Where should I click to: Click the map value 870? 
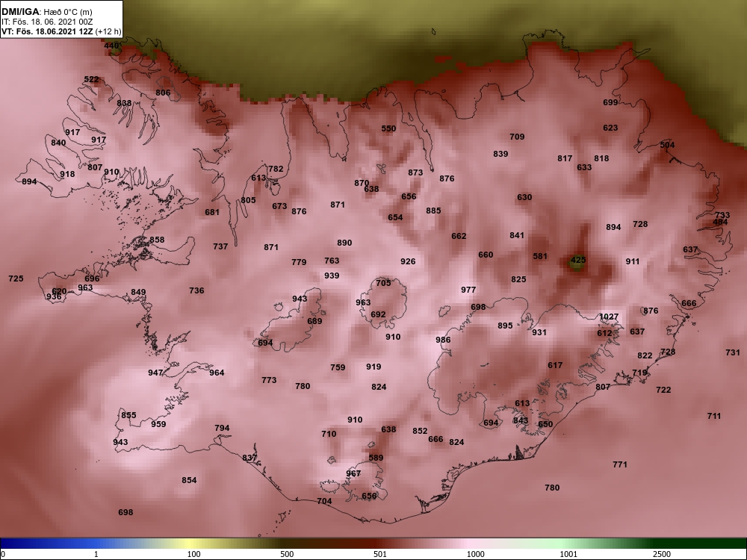[362, 183]
